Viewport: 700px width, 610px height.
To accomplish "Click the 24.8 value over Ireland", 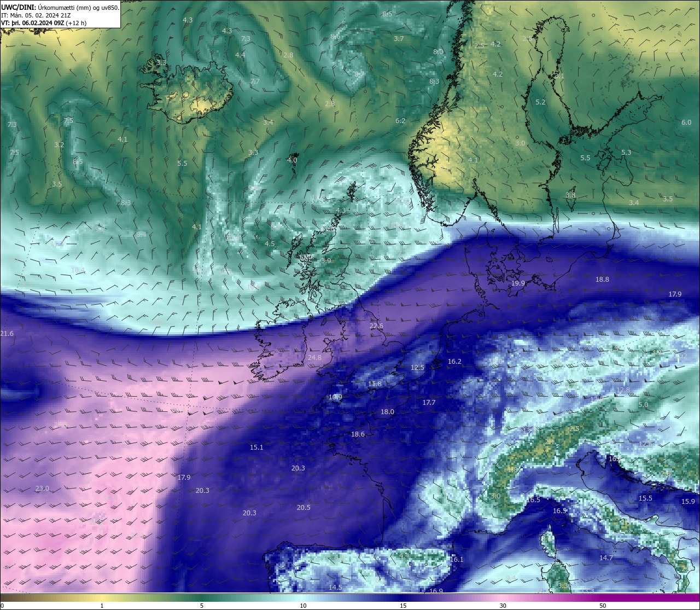I will tap(314, 358).
